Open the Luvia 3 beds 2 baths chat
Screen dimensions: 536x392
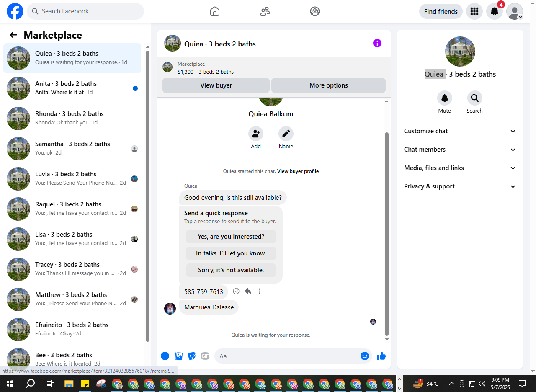click(x=72, y=179)
